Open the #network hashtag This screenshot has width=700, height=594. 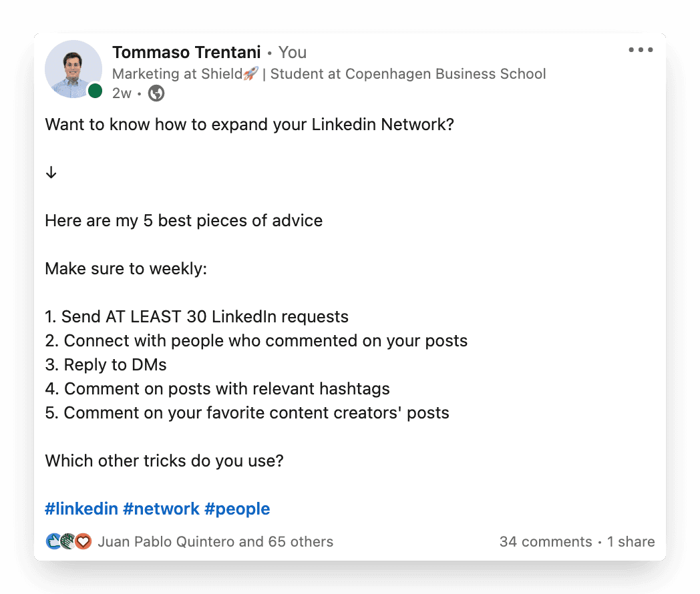(161, 509)
